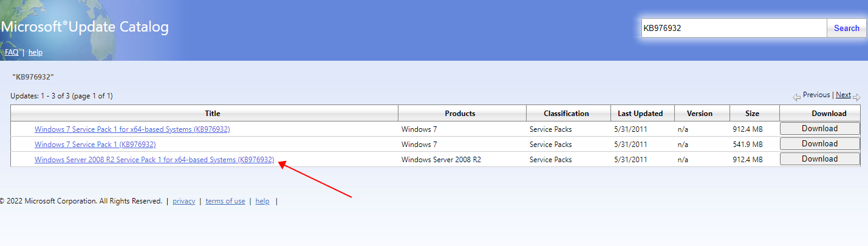
Task: Open the terms of use link
Action: pos(225,201)
